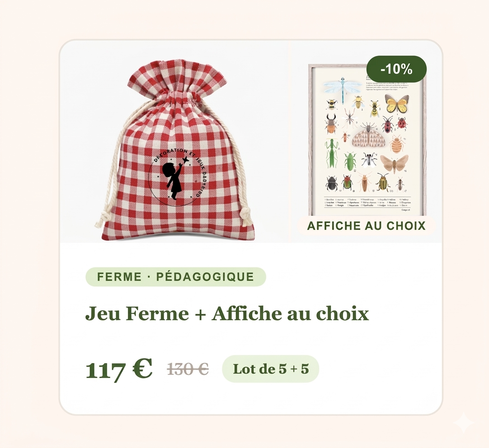Click the blue dragonfly on the poster
489x448 pixels.
click(x=342, y=87)
